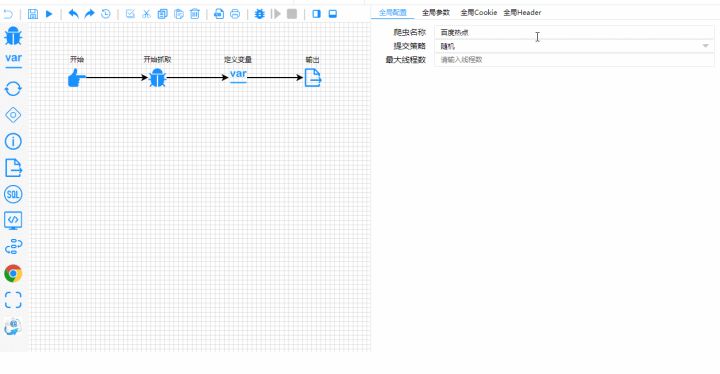This screenshot has width=720, height=374.
Task: Select the Chrome browser node in the sidebar
Action: coord(13,273)
